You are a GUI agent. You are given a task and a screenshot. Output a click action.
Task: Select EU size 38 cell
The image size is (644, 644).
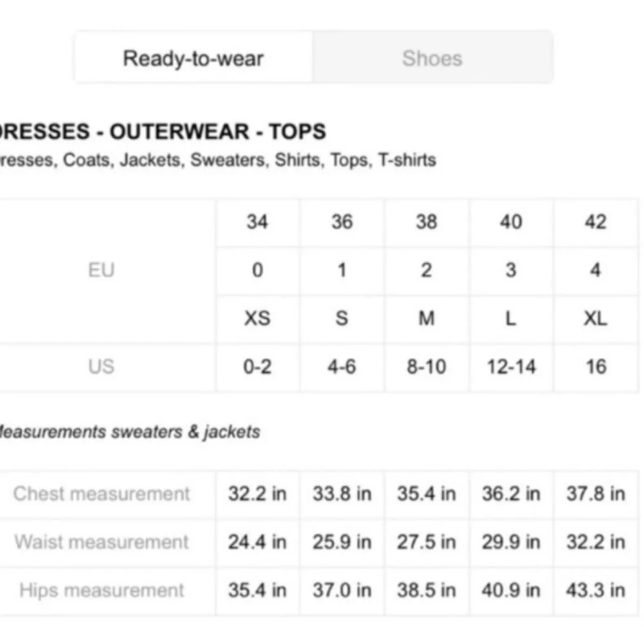point(426,222)
